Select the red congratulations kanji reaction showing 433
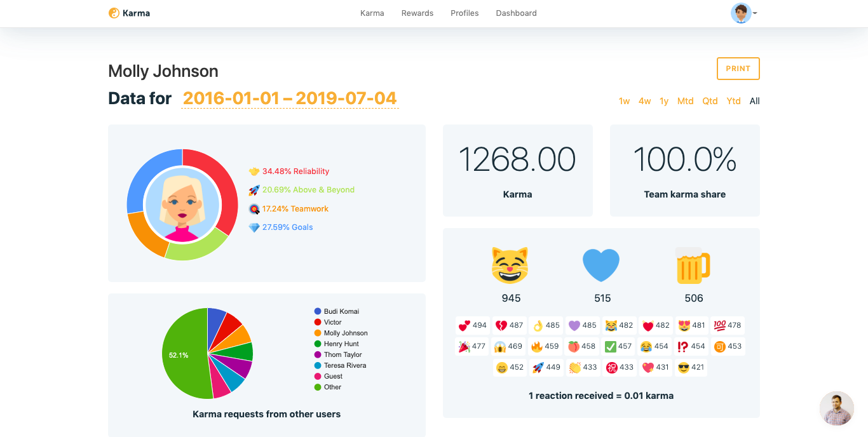 [x=620, y=367]
